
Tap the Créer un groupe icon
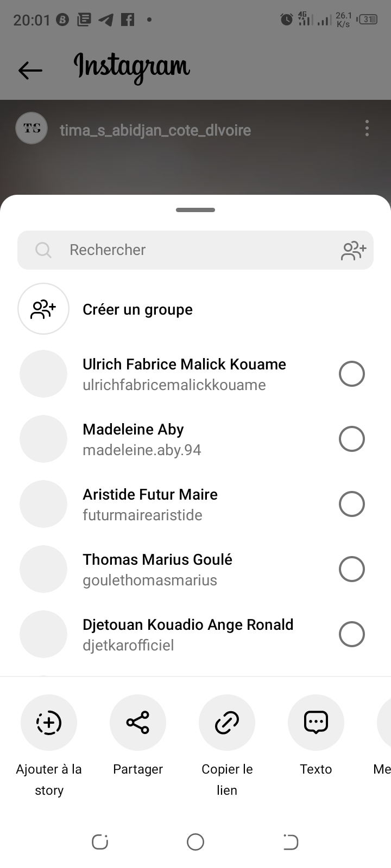(43, 309)
